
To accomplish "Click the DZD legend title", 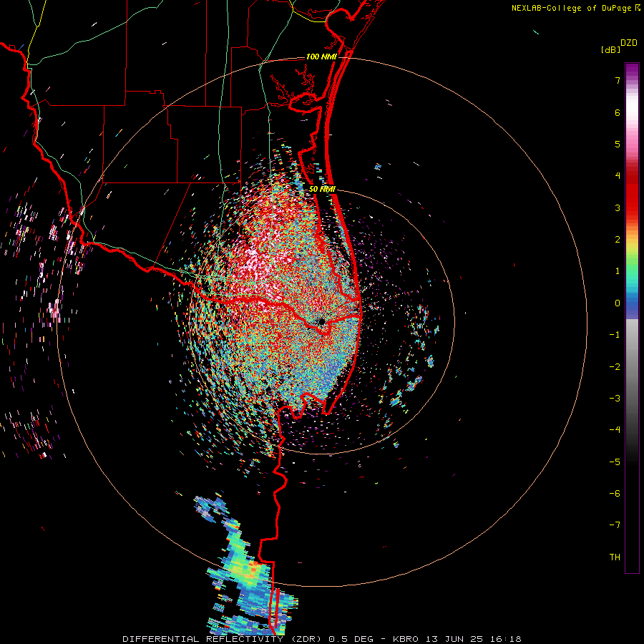I will pyautogui.click(x=629, y=43).
